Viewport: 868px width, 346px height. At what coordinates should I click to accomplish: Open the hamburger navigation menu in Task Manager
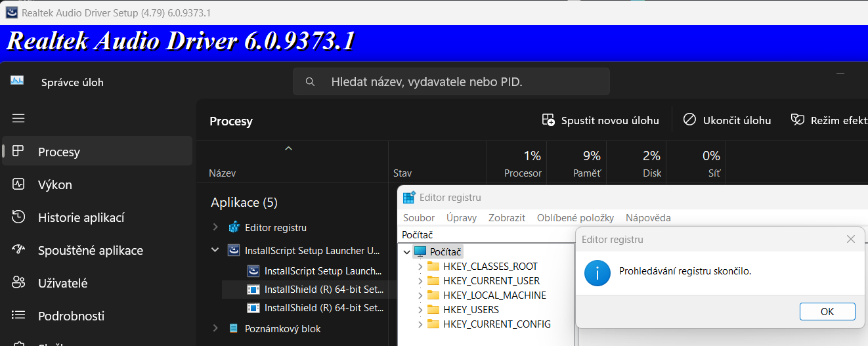tap(18, 118)
